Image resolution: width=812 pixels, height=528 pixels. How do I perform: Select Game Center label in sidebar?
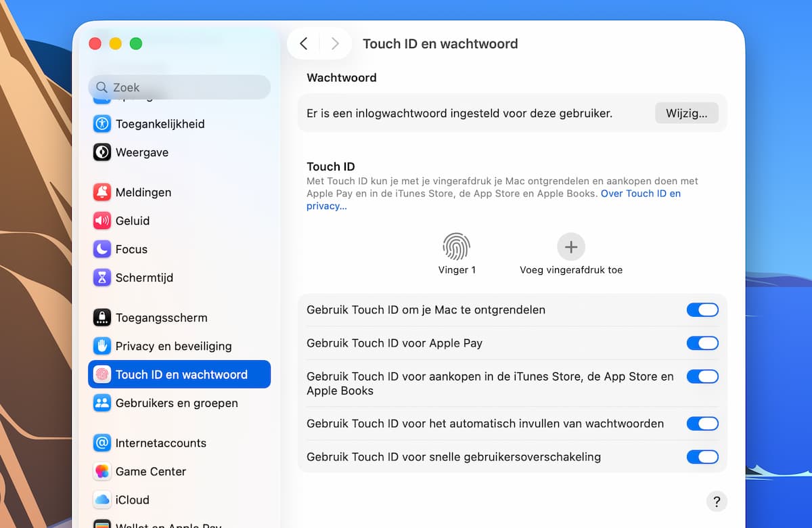tap(151, 471)
